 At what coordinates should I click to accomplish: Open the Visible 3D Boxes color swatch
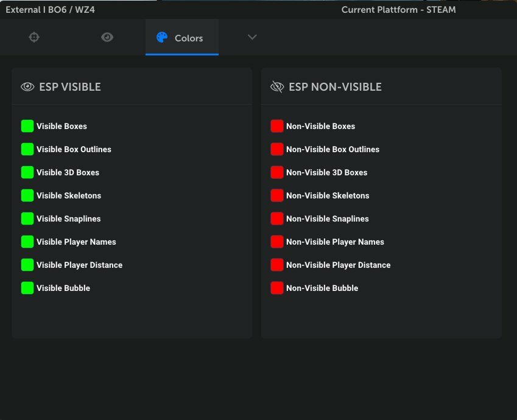(27, 172)
